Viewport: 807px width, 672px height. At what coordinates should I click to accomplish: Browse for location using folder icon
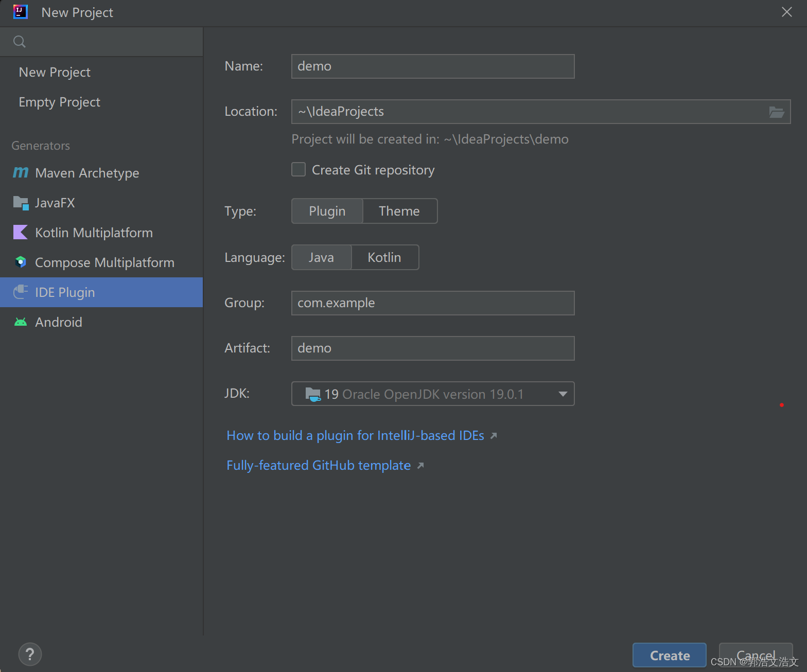776,112
